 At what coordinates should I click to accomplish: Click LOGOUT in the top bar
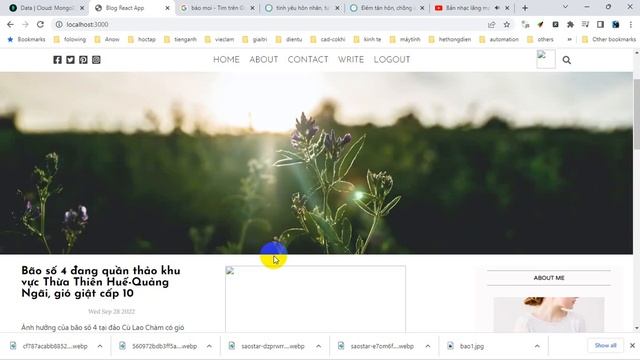click(392, 60)
